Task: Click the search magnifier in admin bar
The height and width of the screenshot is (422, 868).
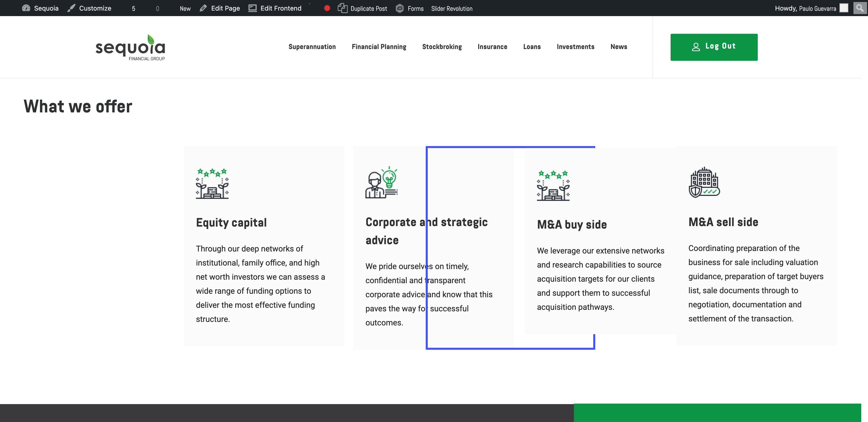Action: (x=859, y=8)
